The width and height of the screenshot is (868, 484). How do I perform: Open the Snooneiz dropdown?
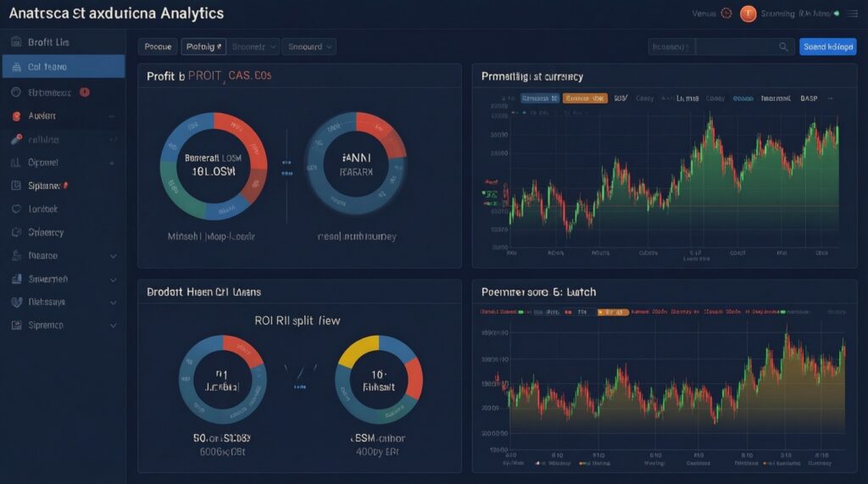point(253,47)
